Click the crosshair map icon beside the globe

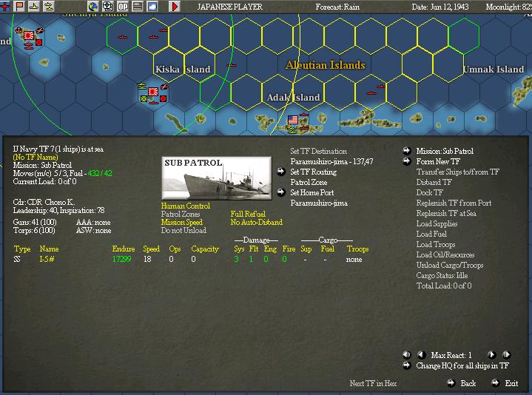(107, 6)
